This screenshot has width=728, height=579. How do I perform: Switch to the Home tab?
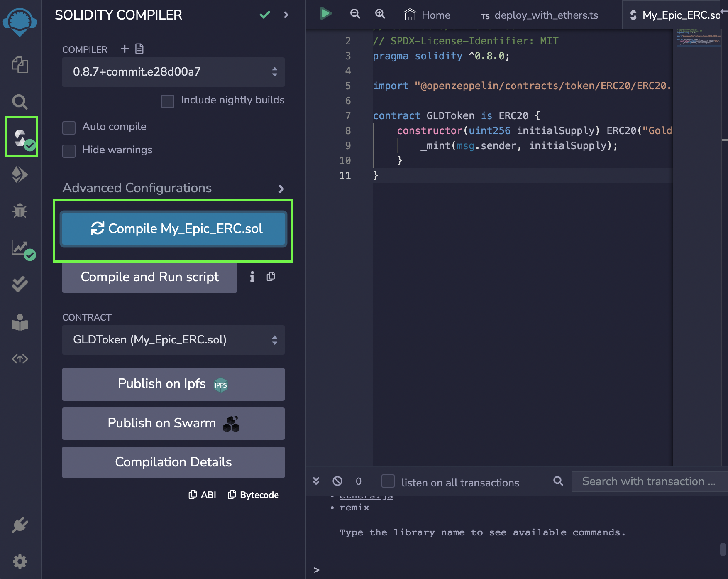pyautogui.click(x=427, y=15)
